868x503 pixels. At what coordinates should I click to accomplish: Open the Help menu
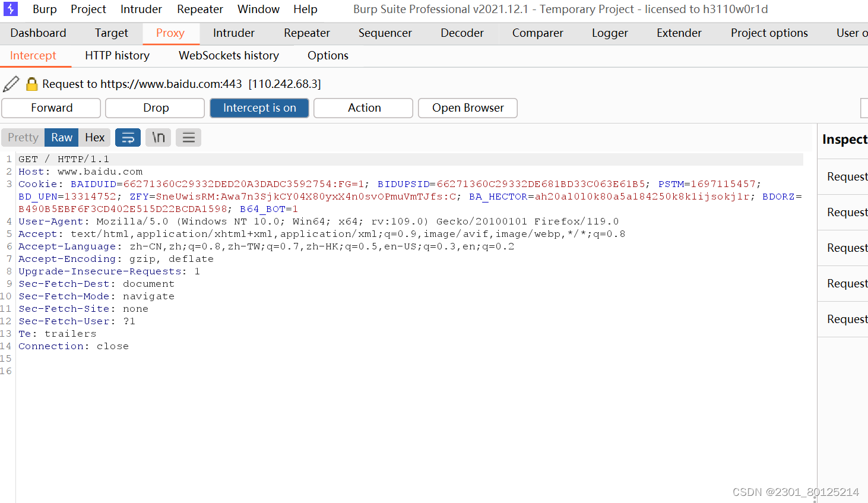(x=305, y=9)
